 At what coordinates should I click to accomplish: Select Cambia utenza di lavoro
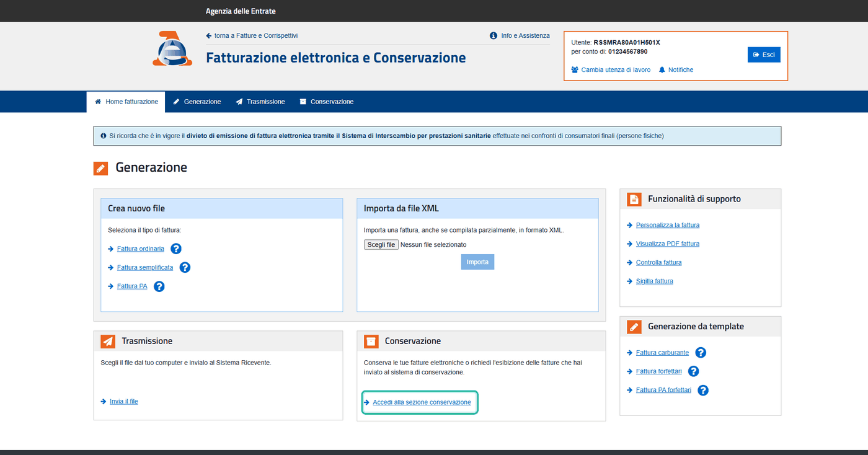point(616,70)
